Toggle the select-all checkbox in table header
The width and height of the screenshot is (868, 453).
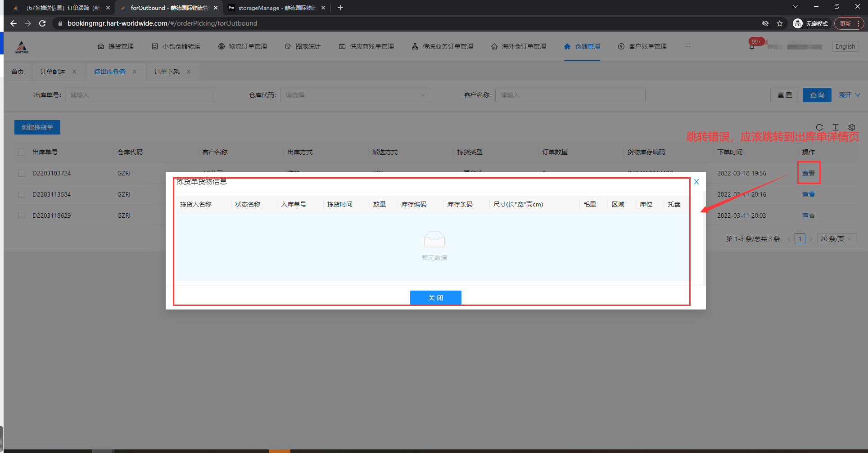point(22,152)
